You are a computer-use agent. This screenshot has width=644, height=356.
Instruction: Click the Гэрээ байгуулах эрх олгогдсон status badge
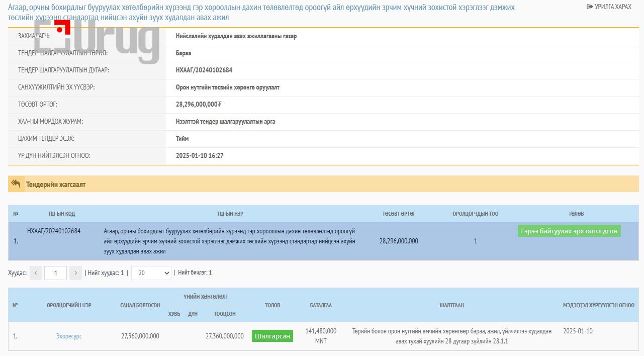569,231
